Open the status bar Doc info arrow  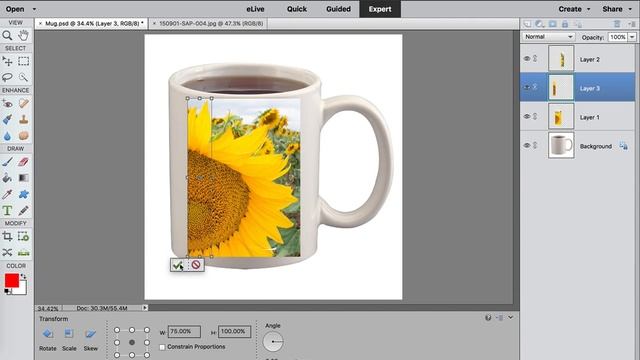[x=145, y=308]
